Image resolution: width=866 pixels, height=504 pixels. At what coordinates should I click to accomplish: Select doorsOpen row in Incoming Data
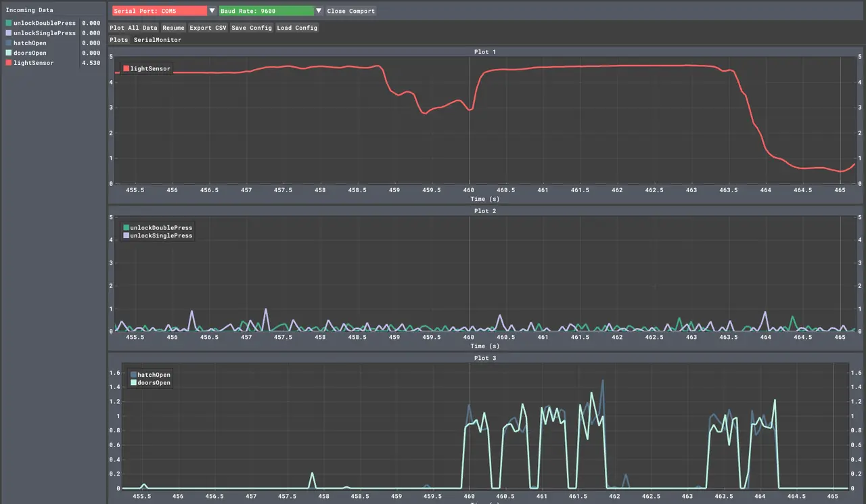pos(53,53)
